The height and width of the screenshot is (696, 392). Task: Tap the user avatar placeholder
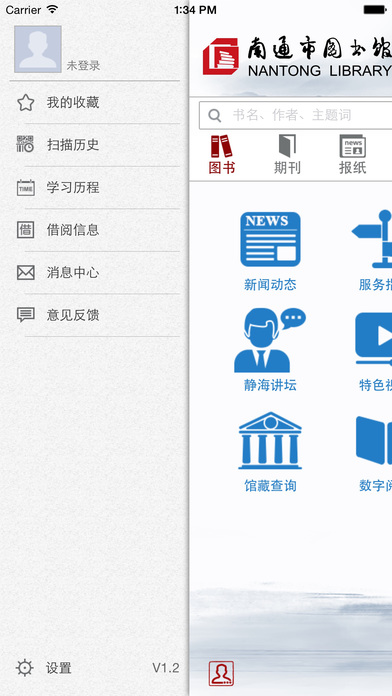(38, 49)
